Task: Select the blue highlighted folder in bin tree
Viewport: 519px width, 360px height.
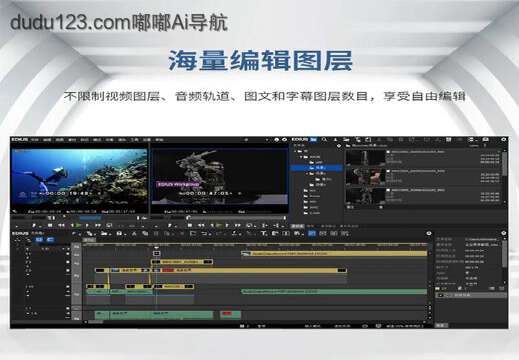Action: [x=316, y=168]
